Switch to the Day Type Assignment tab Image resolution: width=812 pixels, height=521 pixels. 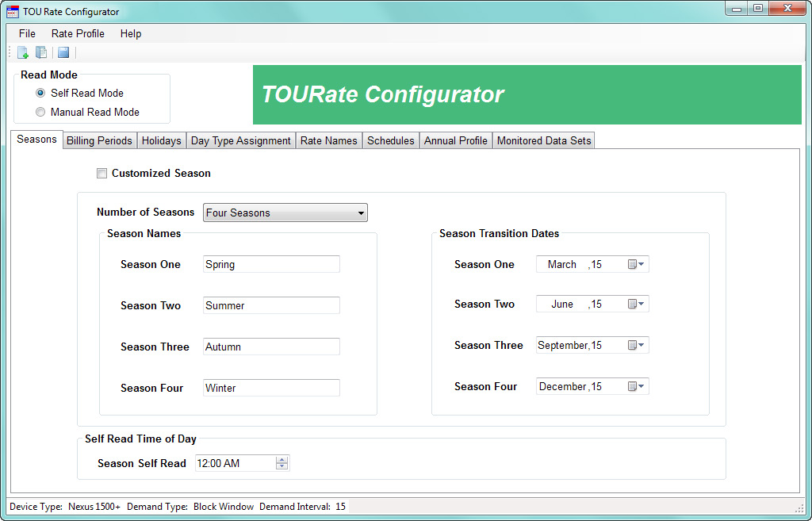(241, 141)
